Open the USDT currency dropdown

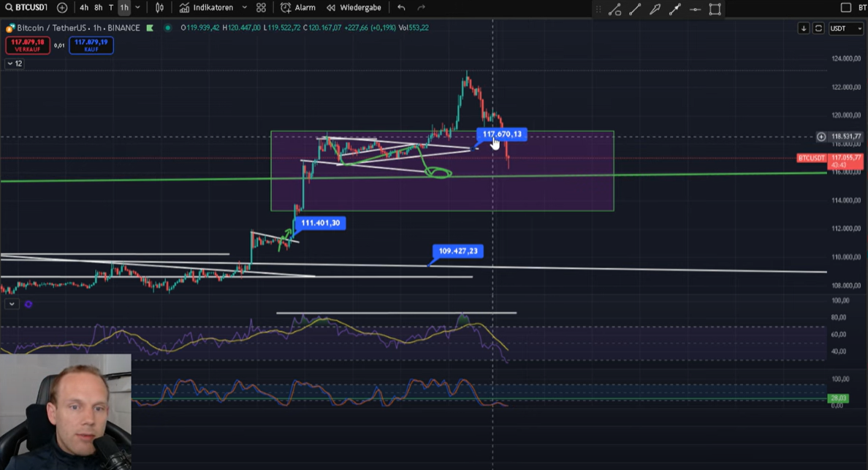(x=846, y=29)
